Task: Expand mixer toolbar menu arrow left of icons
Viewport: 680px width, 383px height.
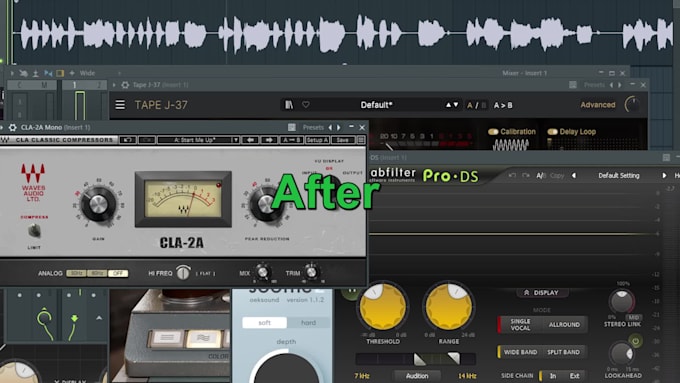Action: click(12, 73)
